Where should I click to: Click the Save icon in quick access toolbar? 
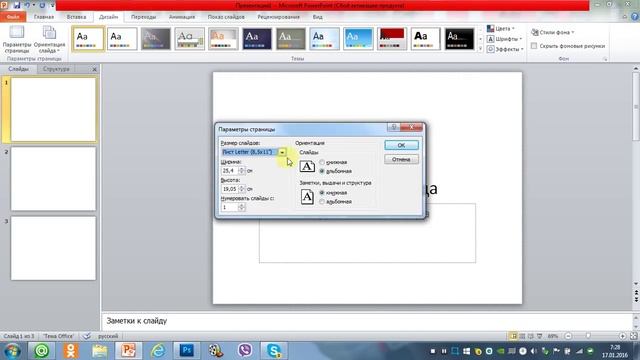pos(17,5)
